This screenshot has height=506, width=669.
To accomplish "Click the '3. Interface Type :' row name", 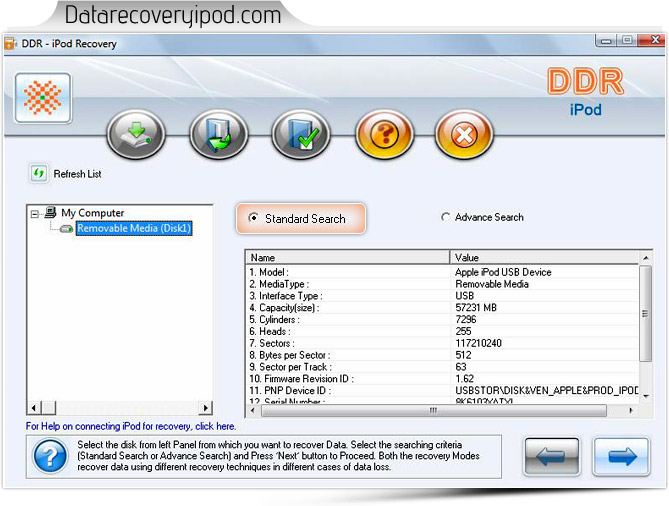I will tap(286, 296).
